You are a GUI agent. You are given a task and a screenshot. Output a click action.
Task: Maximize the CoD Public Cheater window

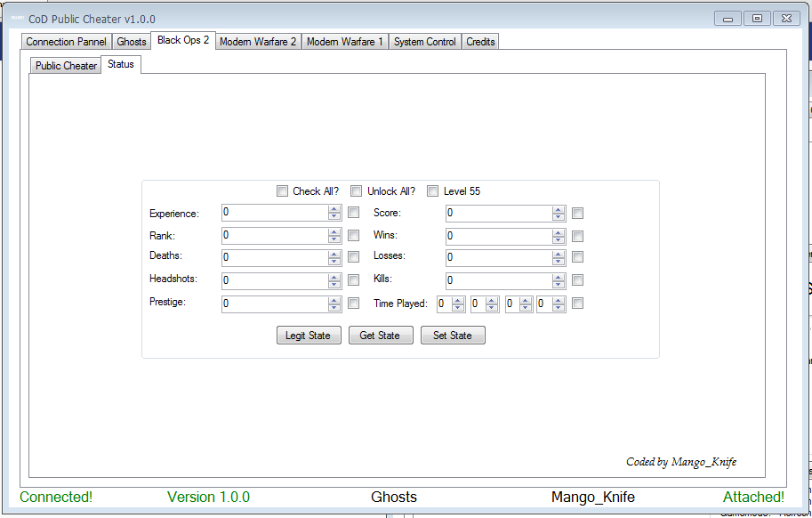tap(757, 18)
